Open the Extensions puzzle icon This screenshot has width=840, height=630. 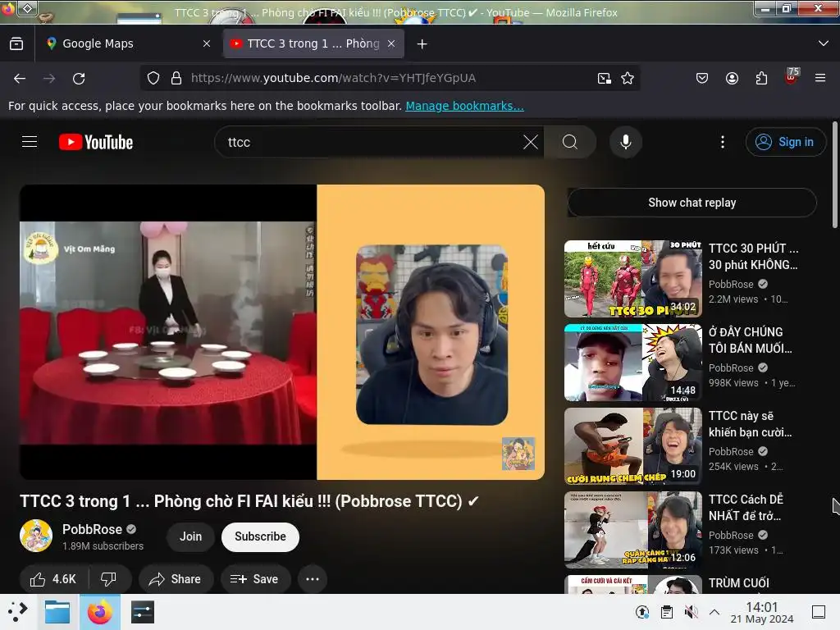pos(761,78)
